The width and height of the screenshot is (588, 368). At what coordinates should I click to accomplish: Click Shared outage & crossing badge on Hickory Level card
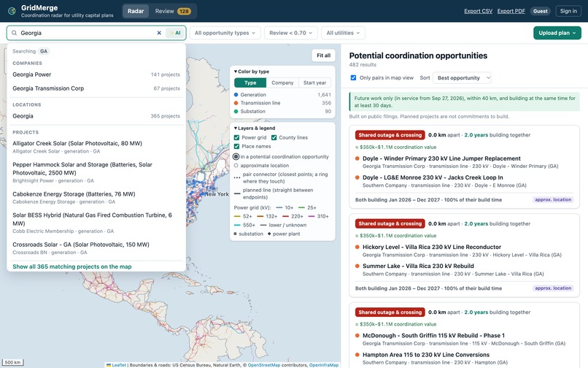pyautogui.click(x=390, y=224)
